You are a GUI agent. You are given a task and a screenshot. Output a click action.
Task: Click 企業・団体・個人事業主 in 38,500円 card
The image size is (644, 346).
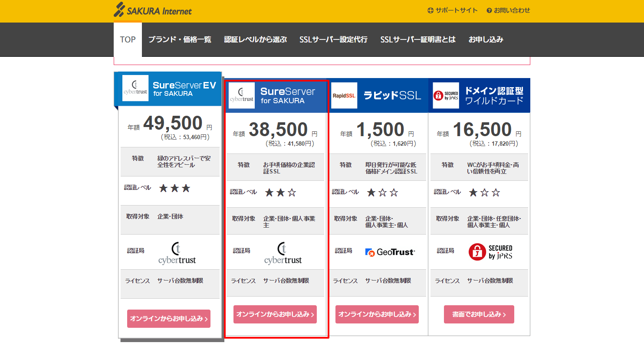(289, 222)
